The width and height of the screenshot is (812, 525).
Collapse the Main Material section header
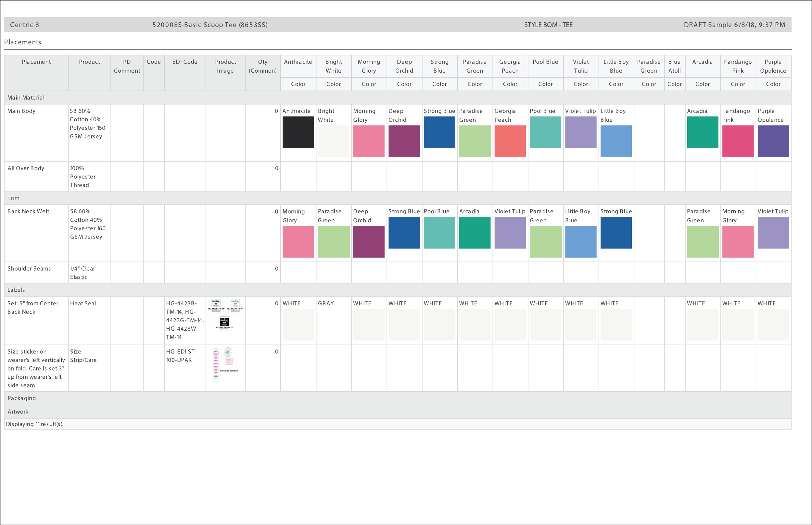26,98
